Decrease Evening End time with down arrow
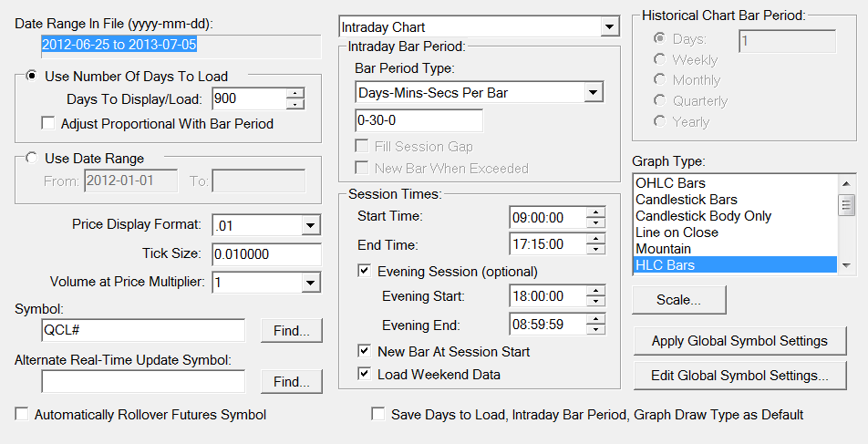Screen dimensions: 868x444 596,329
